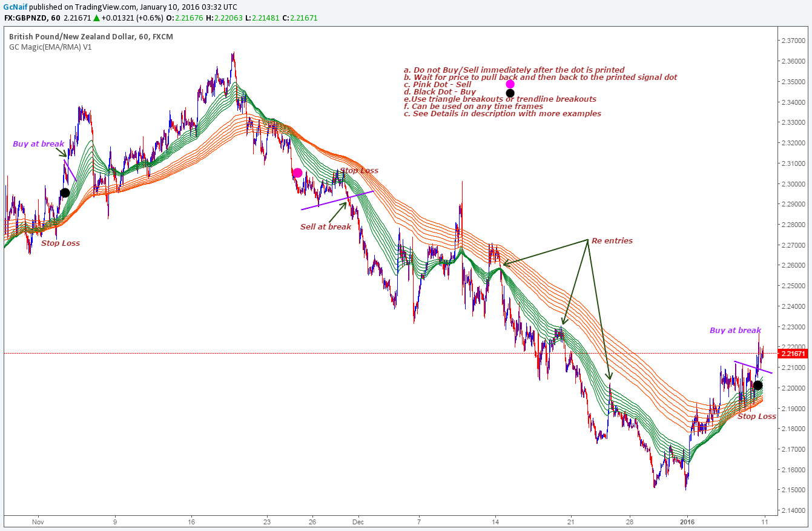
Task: Click the 2.28000 price axis label
Action: [792, 225]
